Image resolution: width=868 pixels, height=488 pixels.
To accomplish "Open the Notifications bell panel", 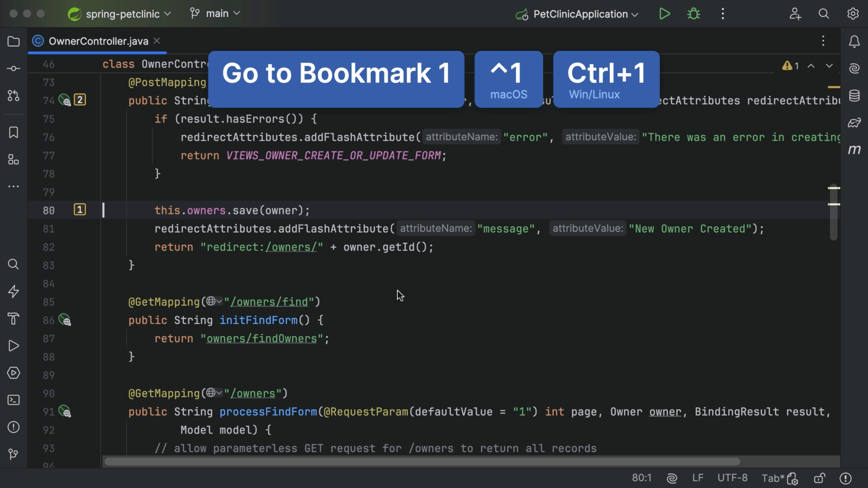I will point(854,41).
